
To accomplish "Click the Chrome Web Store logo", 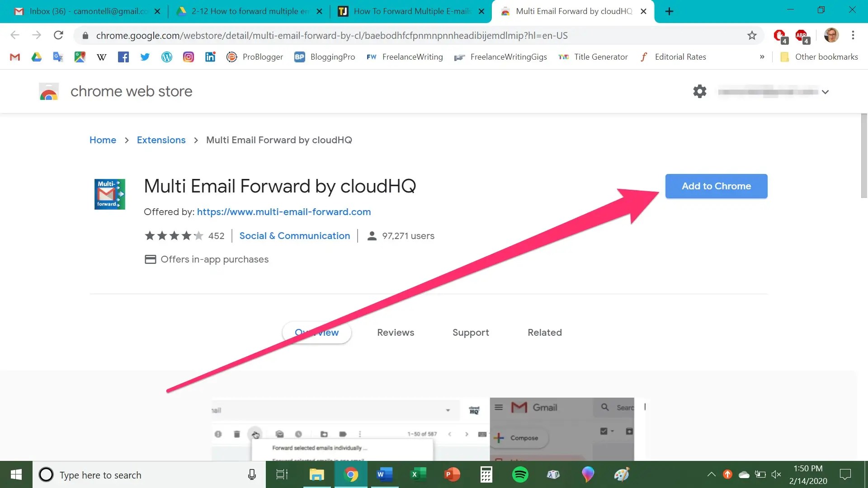I will (49, 91).
